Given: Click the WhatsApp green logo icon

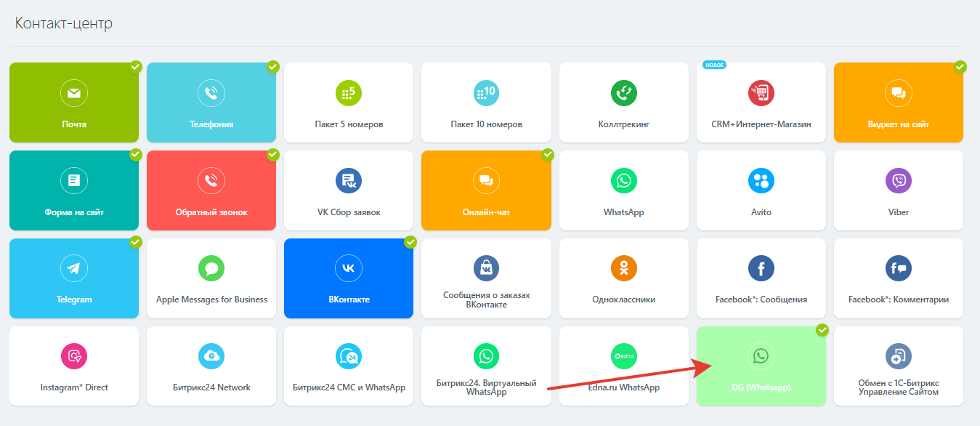Looking at the screenshot, I should [623, 181].
